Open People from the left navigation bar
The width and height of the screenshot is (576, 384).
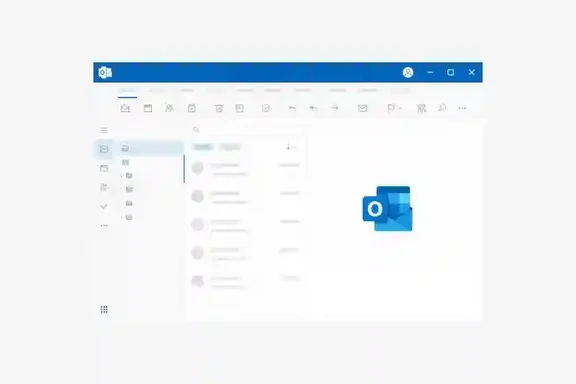coord(104,187)
